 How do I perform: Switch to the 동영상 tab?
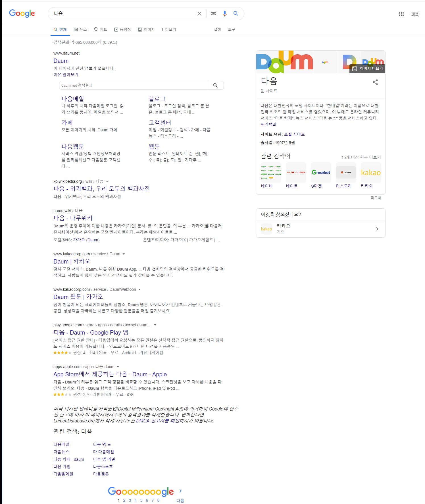pos(122,30)
